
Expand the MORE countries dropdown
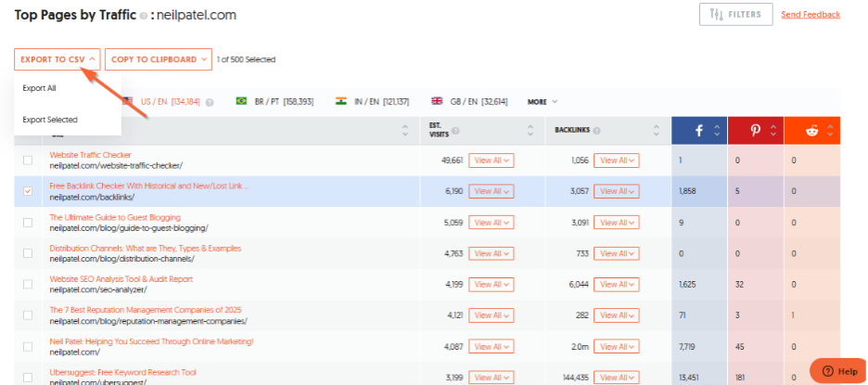542,102
